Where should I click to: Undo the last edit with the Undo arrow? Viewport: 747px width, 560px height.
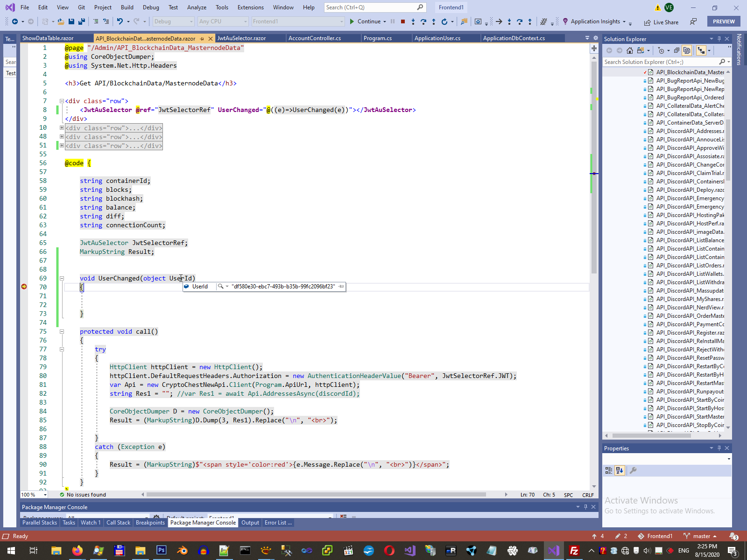[x=120, y=21]
